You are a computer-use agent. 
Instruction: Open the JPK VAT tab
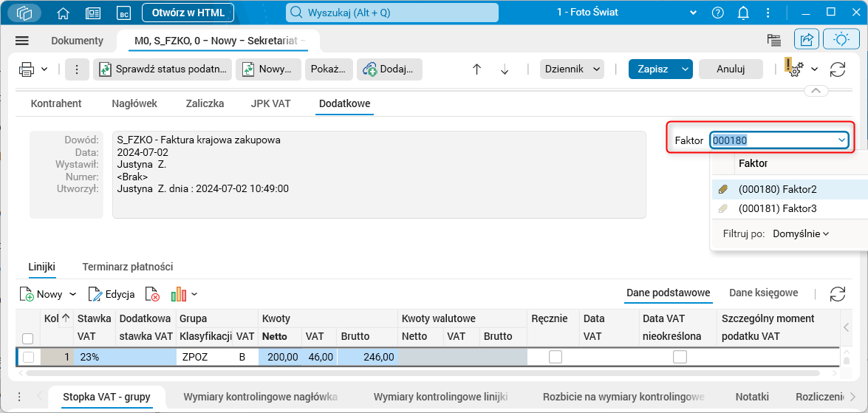270,103
